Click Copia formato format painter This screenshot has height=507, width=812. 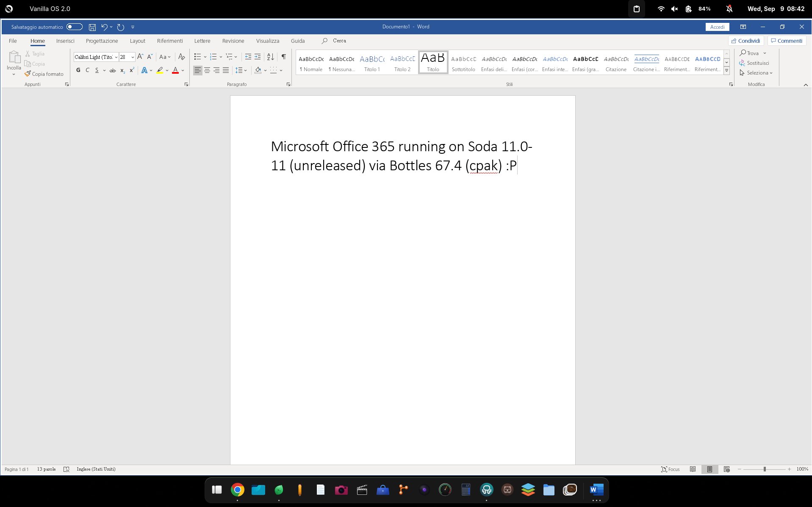(44, 74)
